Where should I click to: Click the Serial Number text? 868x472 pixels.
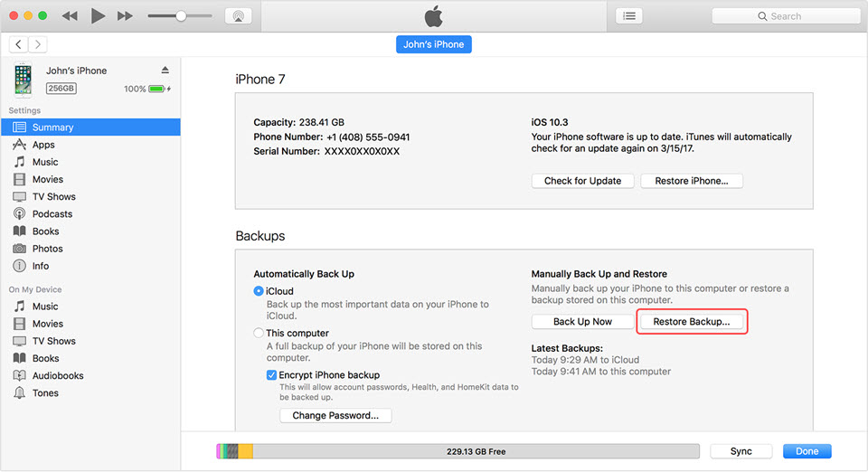[x=326, y=151]
